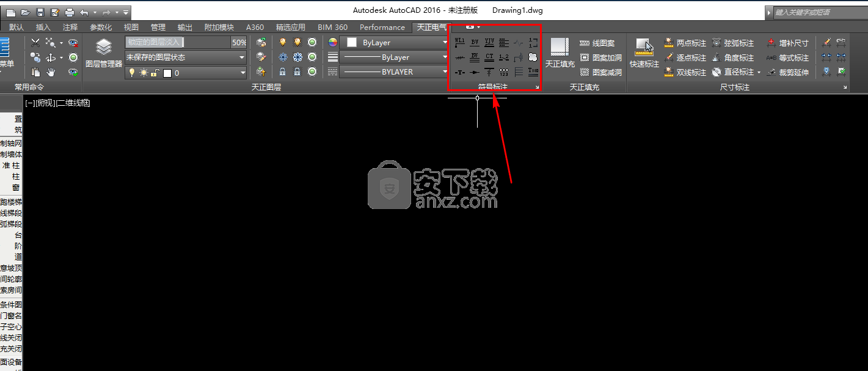Switch to the 插入 ribbon tab
Viewport: 868px width, 371px height.
point(43,28)
